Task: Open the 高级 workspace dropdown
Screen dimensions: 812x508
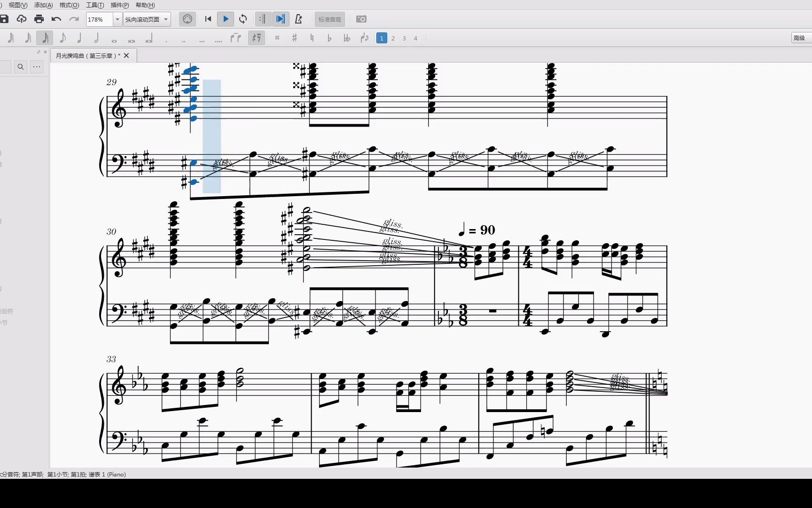Action: 801,38
